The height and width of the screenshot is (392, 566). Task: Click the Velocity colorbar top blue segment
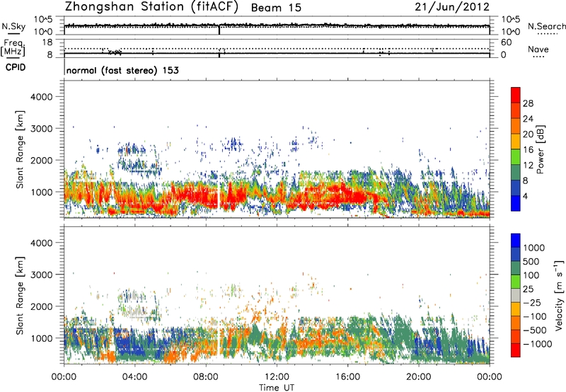[516, 241]
